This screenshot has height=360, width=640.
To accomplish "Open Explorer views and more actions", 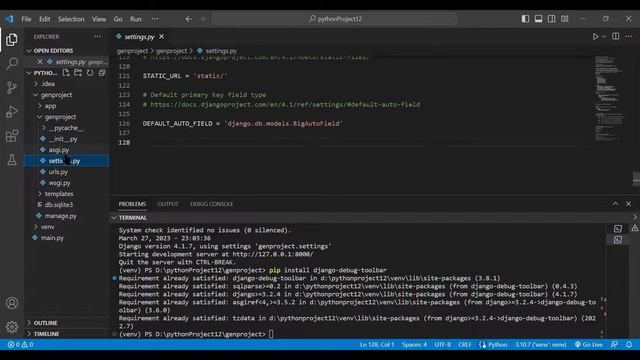I will click(x=98, y=36).
